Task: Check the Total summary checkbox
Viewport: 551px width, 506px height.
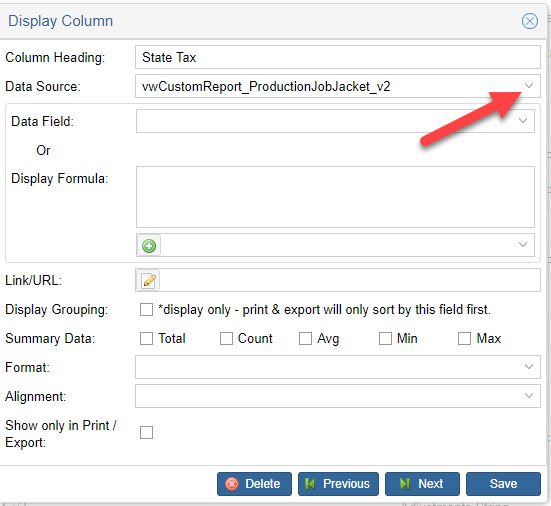Action: (x=146, y=339)
